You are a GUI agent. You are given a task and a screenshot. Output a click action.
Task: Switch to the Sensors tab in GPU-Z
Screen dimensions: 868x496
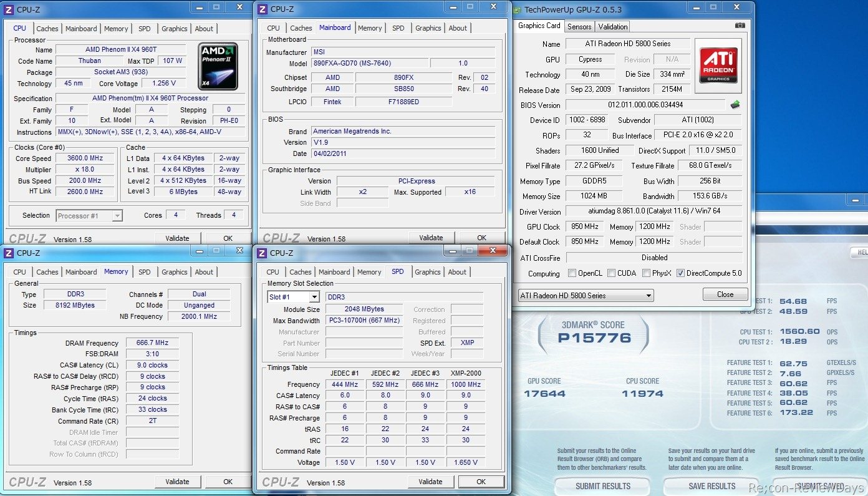coord(579,26)
